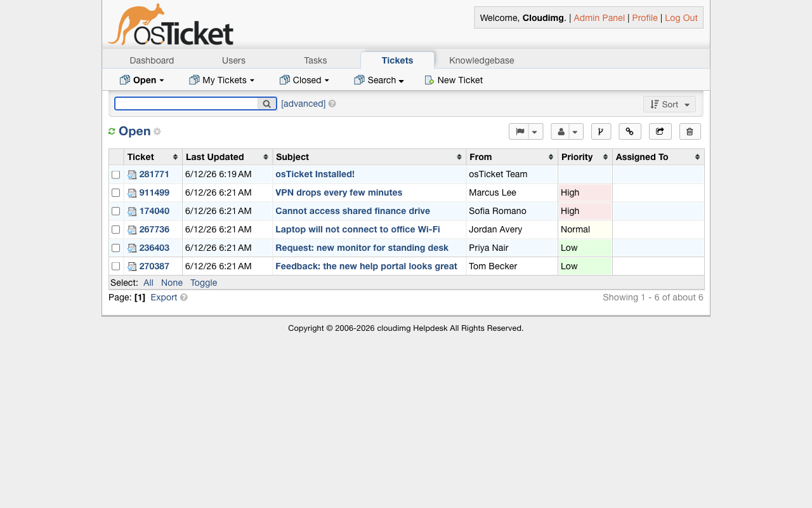Viewport: 812px width, 508px height.
Task: Click the flag change status button
Action: point(520,131)
